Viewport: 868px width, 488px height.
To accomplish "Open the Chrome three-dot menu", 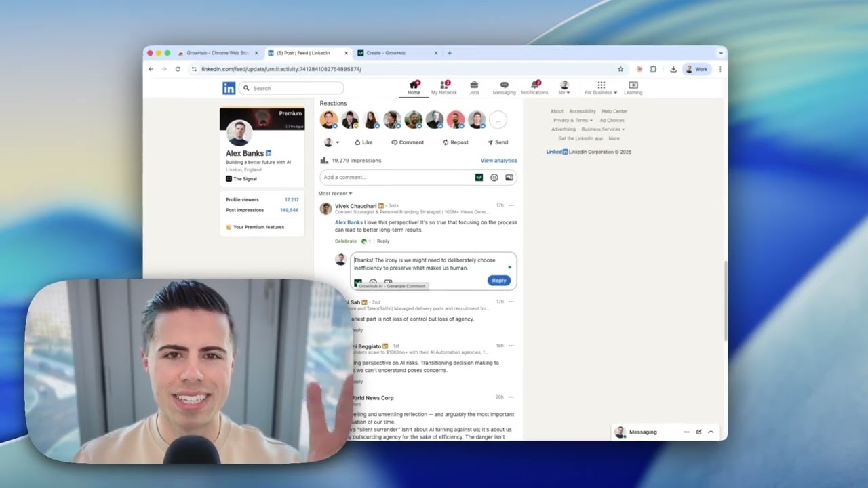I will [720, 69].
